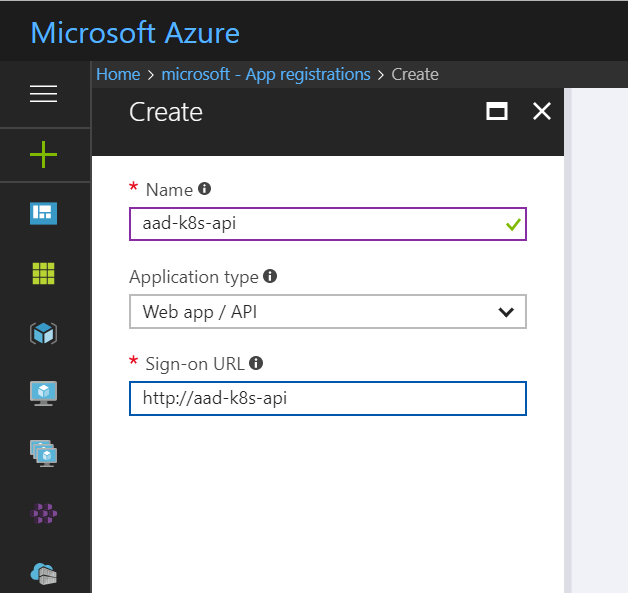Click the cloud storage sidebar icon
The height and width of the screenshot is (593, 628).
(44, 572)
